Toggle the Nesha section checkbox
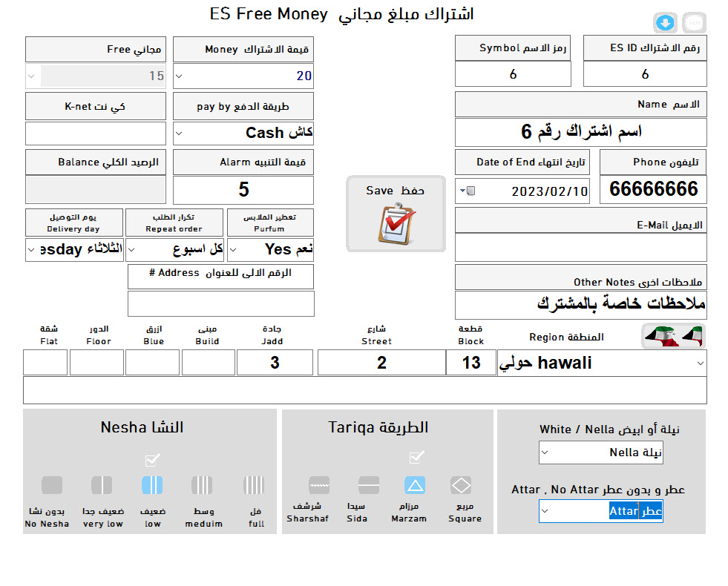This screenshot has width=728, height=586. (x=152, y=460)
